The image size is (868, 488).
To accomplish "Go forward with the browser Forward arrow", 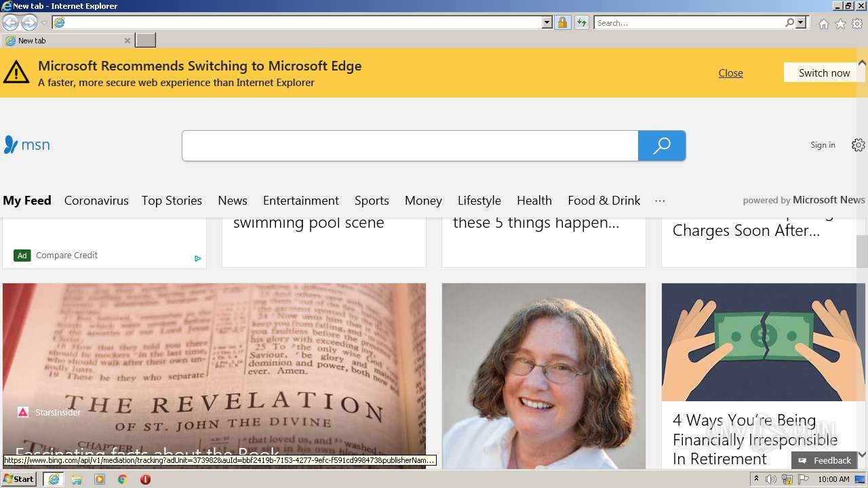I will [x=29, y=22].
